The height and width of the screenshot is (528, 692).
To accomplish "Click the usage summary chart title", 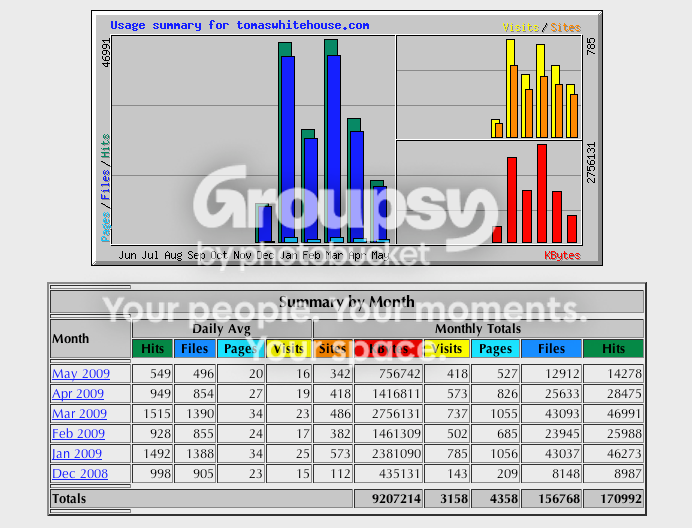I will [240, 25].
